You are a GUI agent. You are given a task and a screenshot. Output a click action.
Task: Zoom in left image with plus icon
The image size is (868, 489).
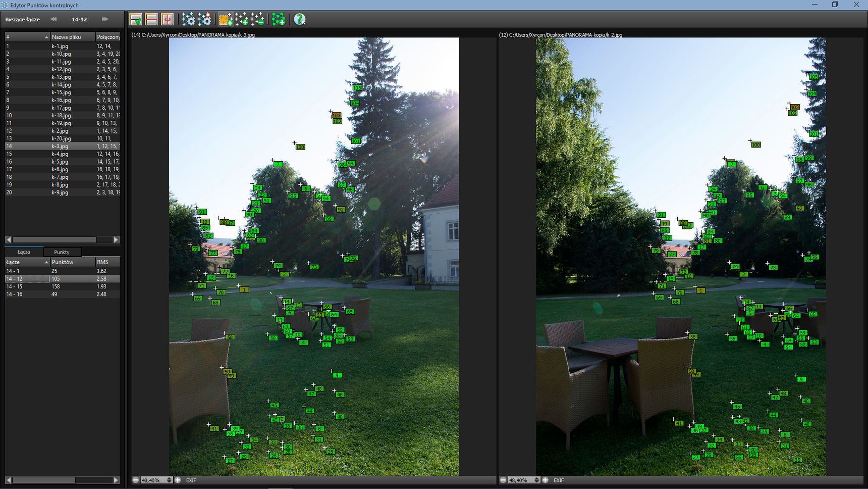click(x=178, y=480)
